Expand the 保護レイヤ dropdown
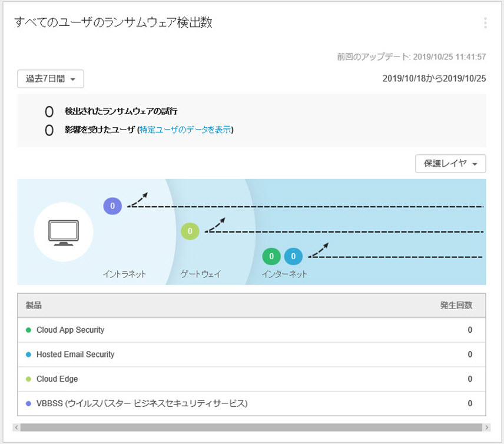The width and height of the screenshot is (504, 444). [450, 164]
